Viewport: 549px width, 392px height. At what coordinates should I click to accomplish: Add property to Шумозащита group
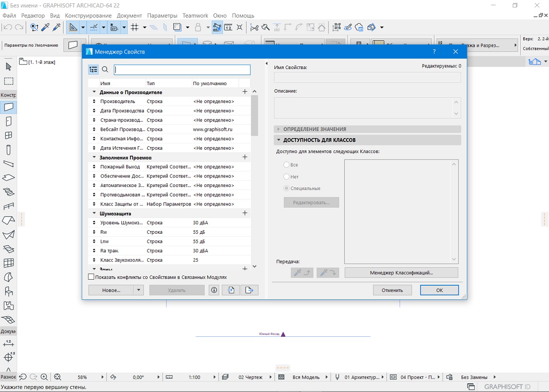245,213
